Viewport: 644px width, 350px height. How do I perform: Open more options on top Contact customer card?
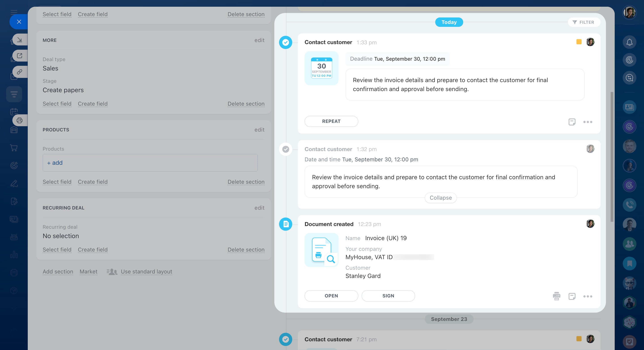point(588,122)
